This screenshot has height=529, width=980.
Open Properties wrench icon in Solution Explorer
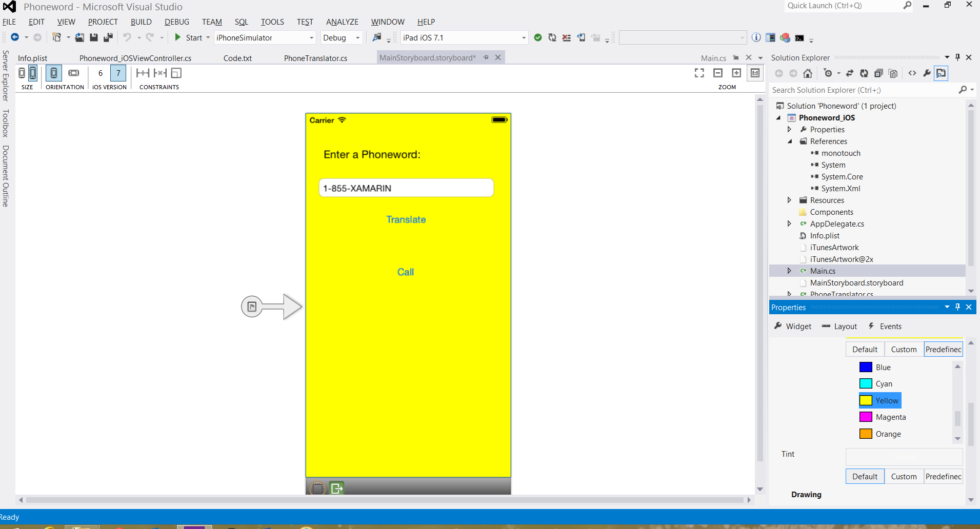pyautogui.click(x=927, y=73)
